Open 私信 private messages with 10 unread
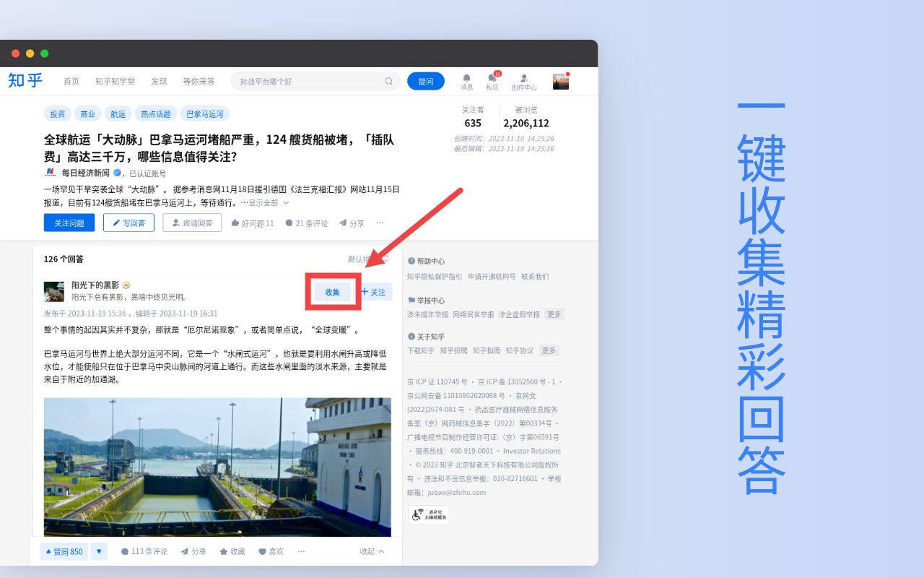Screen dimensions: 924x578 [492, 82]
